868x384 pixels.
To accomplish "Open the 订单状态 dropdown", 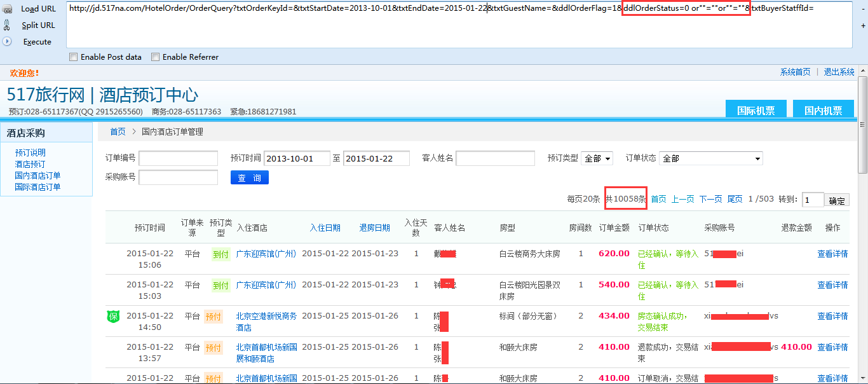I will point(711,158).
